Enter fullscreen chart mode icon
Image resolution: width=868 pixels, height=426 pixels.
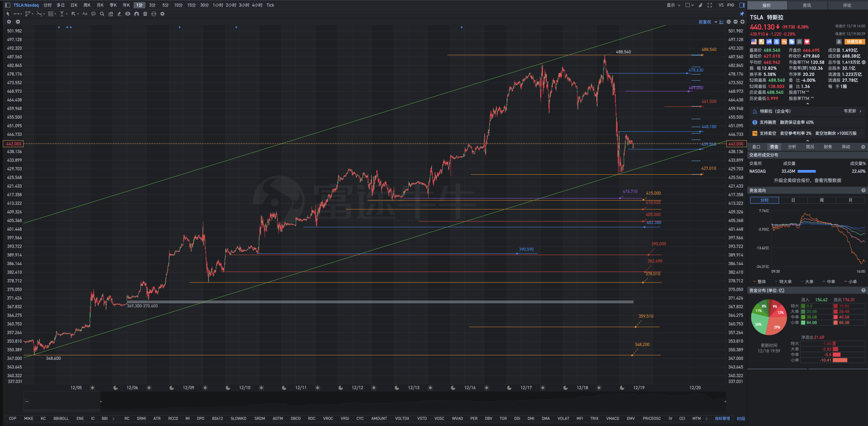point(710,5)
